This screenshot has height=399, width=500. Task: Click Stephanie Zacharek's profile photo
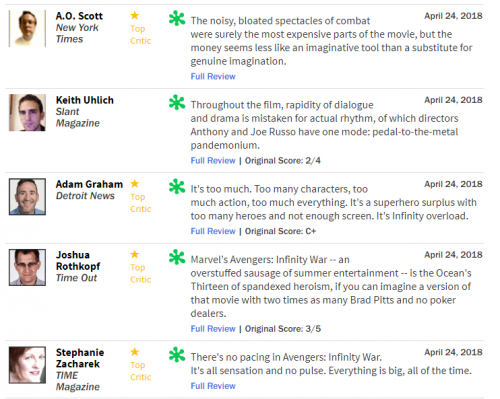tap(27, 365)
